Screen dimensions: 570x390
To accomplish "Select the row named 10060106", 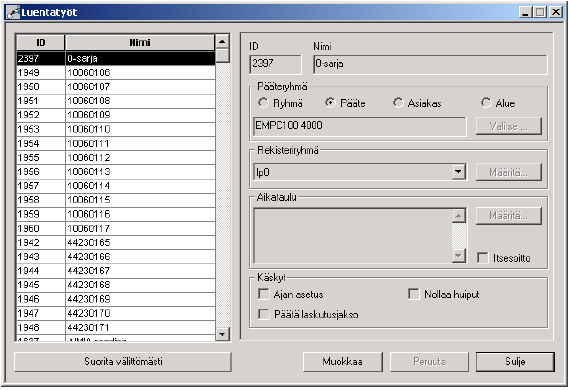I will (116, 73).
